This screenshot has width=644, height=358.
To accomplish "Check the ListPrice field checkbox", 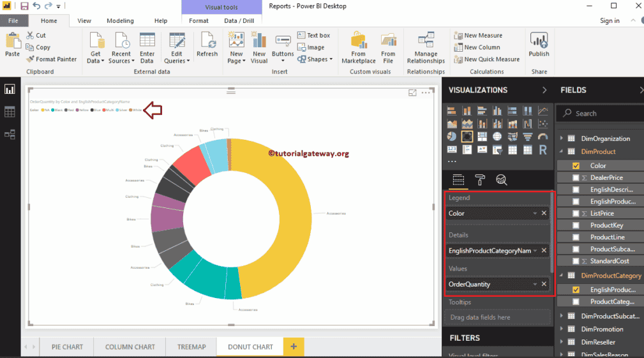I will coord(576,214).
